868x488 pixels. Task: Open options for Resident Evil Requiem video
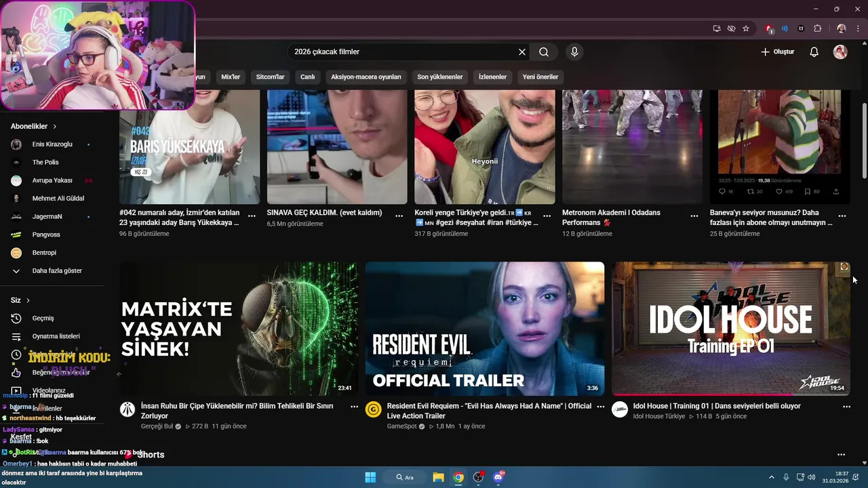(x=600, y=407)
